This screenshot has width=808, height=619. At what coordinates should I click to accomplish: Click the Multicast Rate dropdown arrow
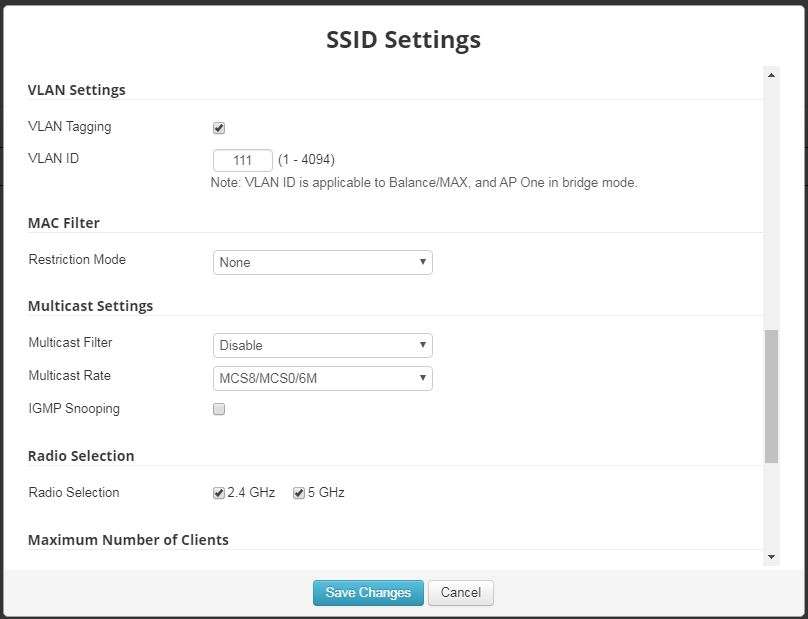(x=423, y=378)
